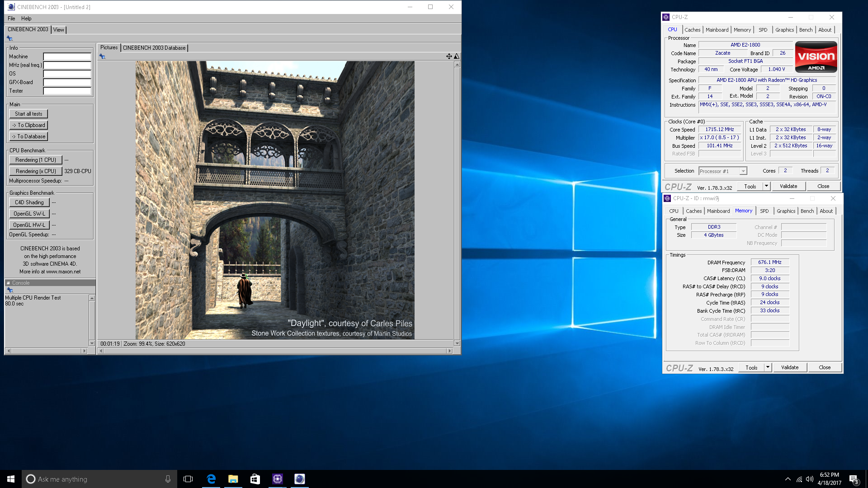
Task: Open the Tools dropdown arrow in upper CPU-Z
Action: coord(766,186)
